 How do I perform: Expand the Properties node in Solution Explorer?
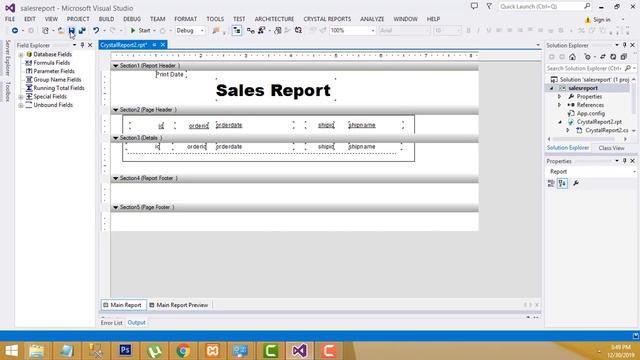[x=560, y=97]
